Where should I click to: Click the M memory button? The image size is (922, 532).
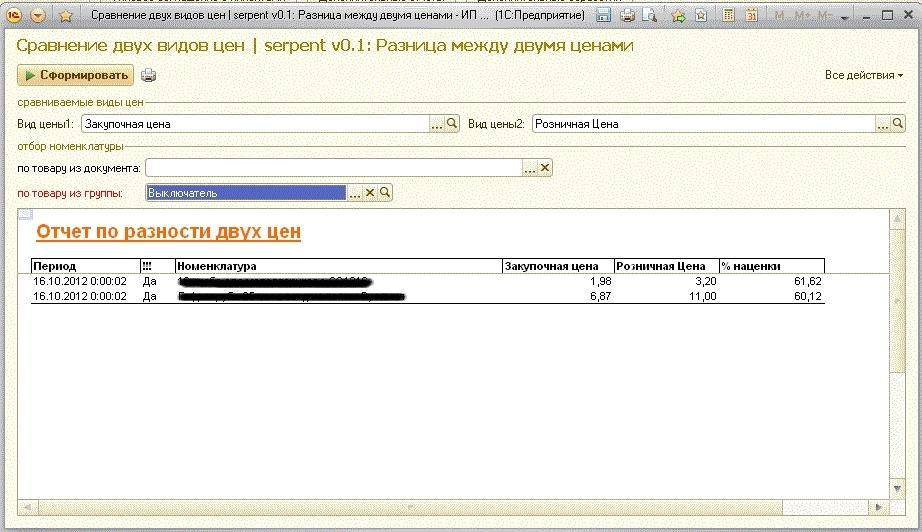[780, 16]
